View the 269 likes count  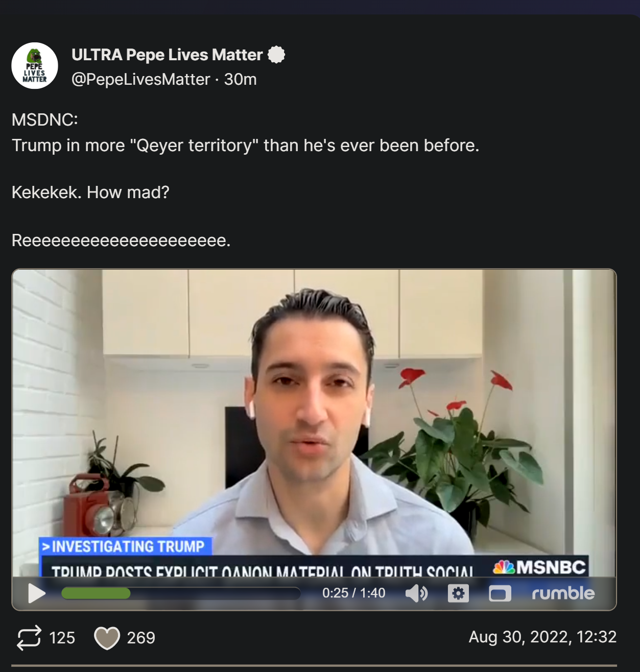point(141,638)
